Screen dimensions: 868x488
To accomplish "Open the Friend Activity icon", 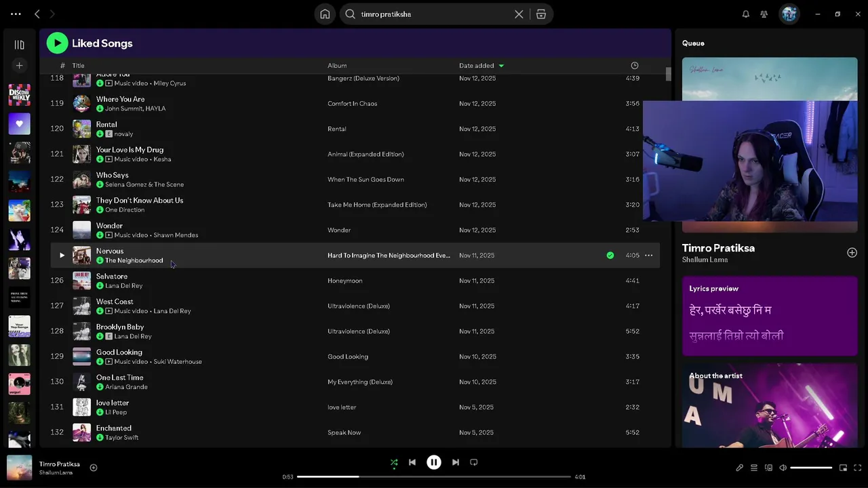I will (x=764, y=14).
